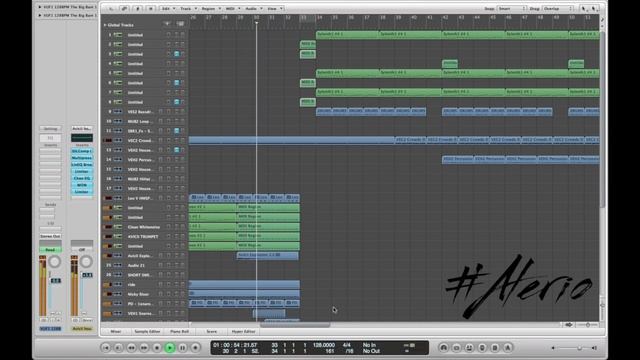
Task: Toggle the transport Solo button
Action: click(x=482, y=348)
